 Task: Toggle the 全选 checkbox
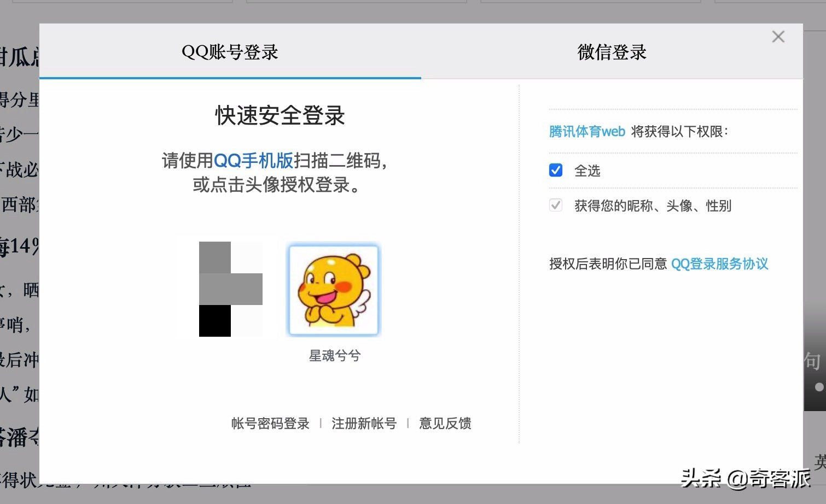[555, 170]
